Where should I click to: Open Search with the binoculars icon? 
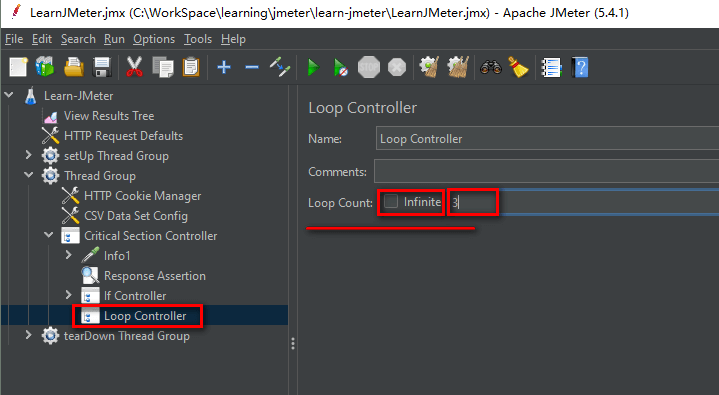491,67
